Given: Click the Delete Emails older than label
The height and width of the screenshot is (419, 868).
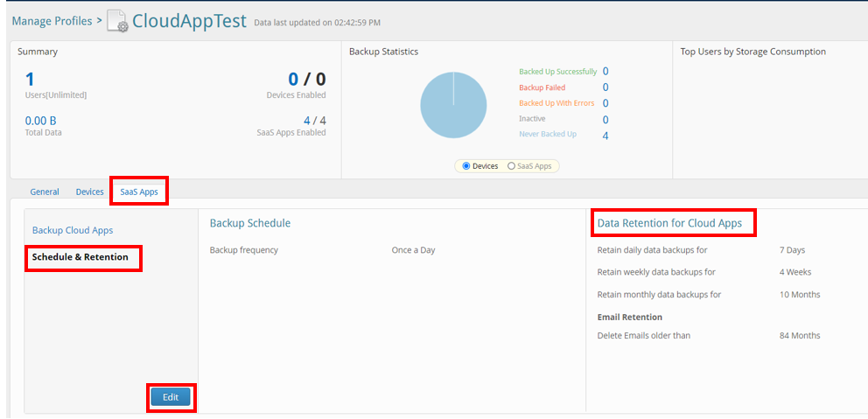Looking at the screenshot, I should [x=644, y=335].
